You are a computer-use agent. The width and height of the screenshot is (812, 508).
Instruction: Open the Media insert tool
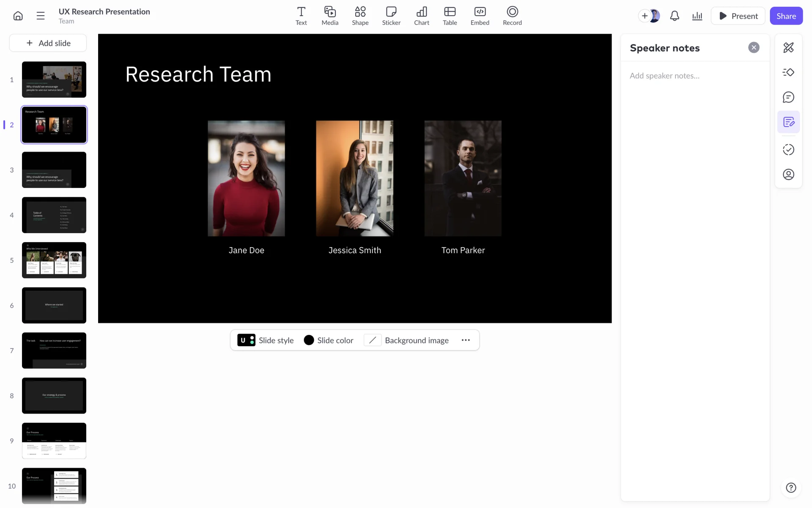tap(330, 16)
